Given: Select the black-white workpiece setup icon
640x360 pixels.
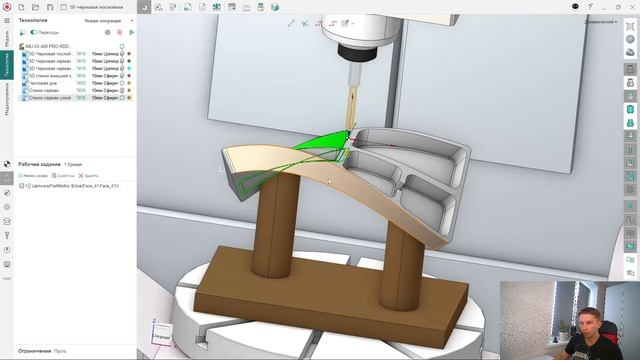Looking at the screenshot, I should click(x=7, y=164).
